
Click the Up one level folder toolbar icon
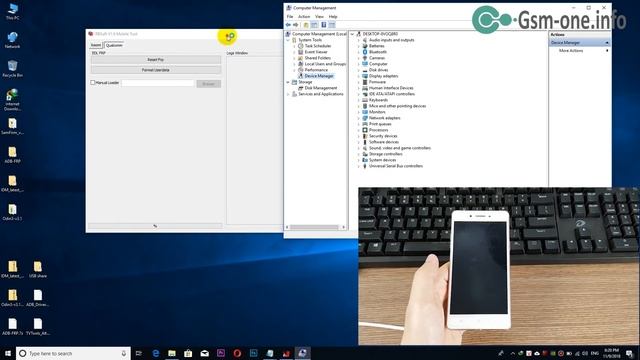(306, 25)
